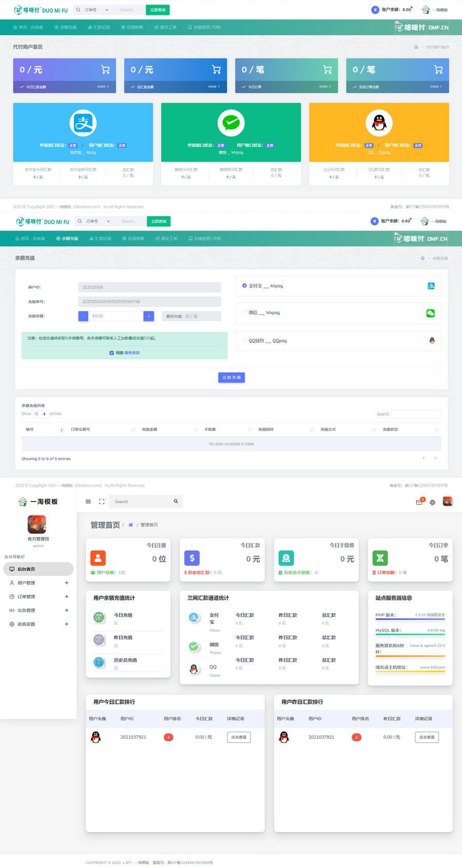
Task: Open the 订单号 dropdown in the merchant home header
Action: click(x=97, y=10)
